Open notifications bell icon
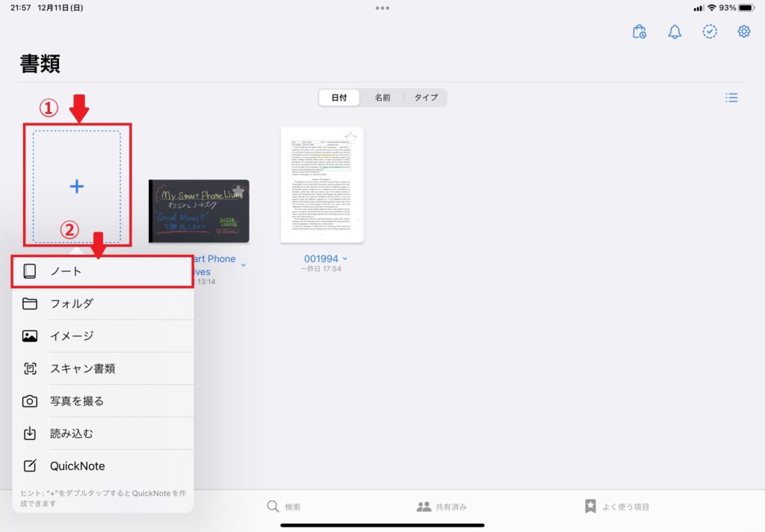This screenshot has height=532, width=765. (x=675, y=31)
